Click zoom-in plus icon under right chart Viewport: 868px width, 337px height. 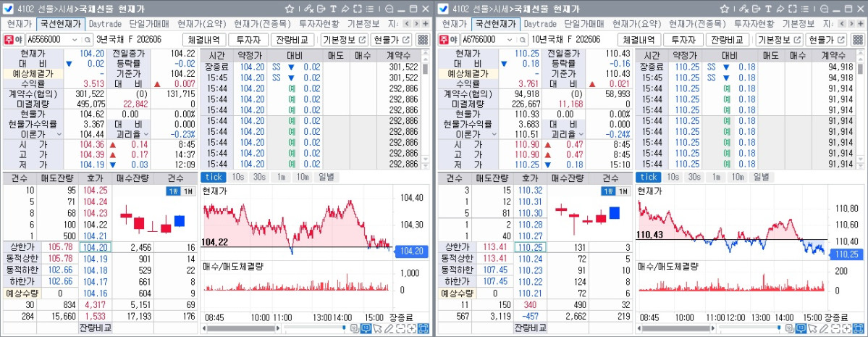(x=847, y=328)
